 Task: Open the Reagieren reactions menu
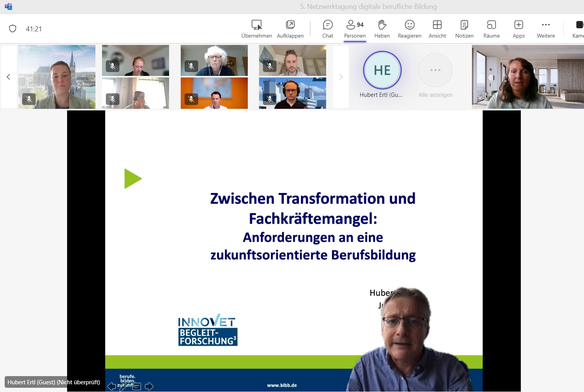(409, 29)
